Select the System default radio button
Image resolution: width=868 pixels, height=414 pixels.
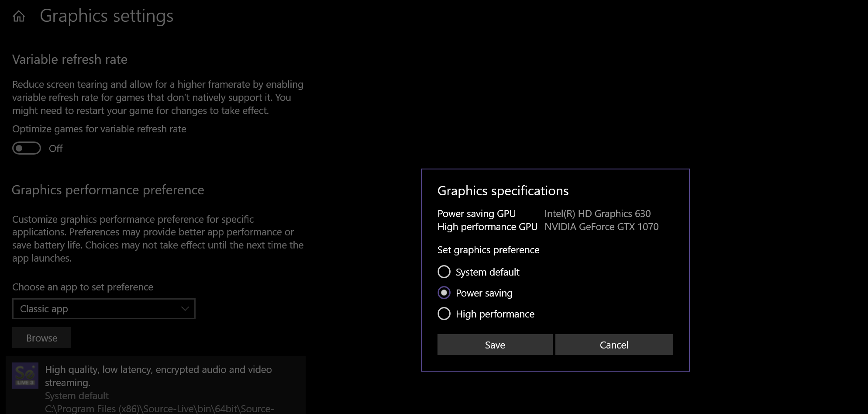coord(444,272)
